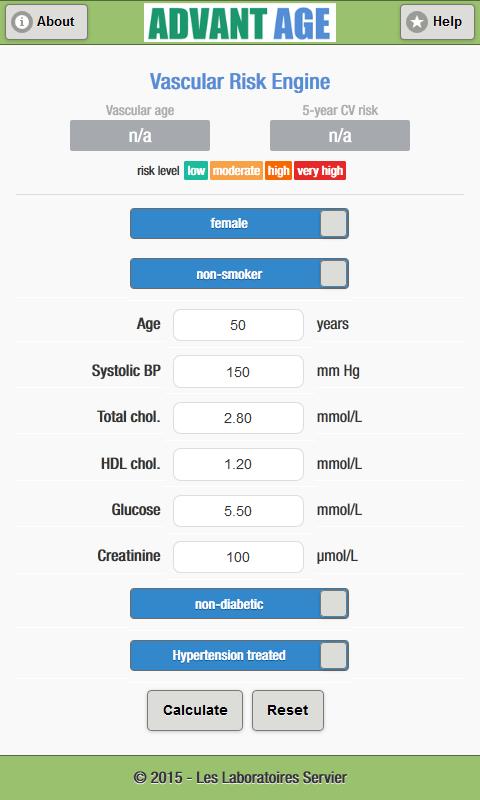The height and width of the screenshot is (800, 480).
Task: Select the Total chol. input field
Action: tap(238, 418)
